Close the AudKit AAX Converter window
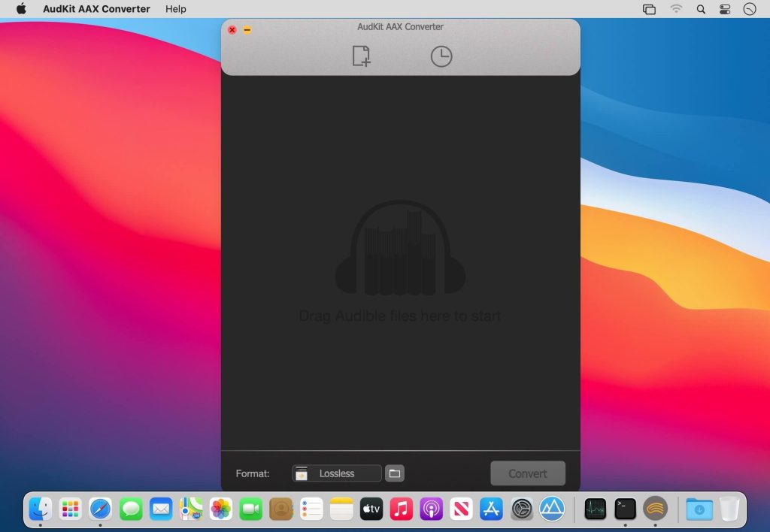 pos(232,30)
